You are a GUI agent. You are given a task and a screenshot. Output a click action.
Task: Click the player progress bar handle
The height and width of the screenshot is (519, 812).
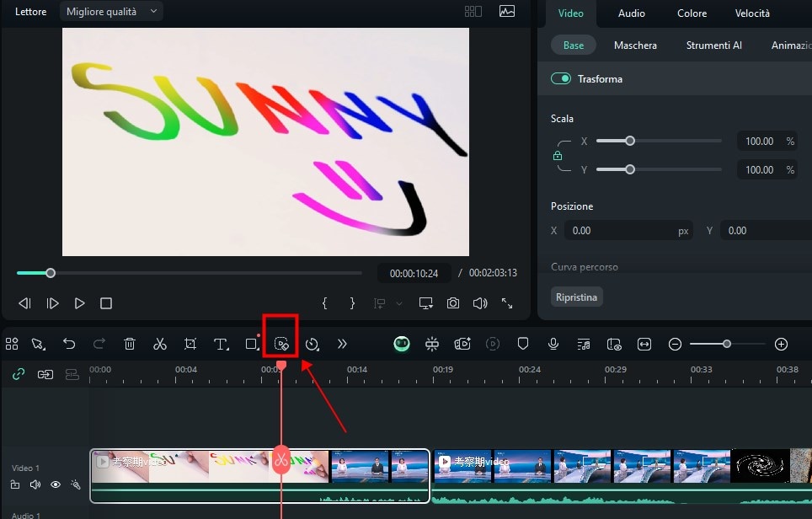(x=51, y=273)
